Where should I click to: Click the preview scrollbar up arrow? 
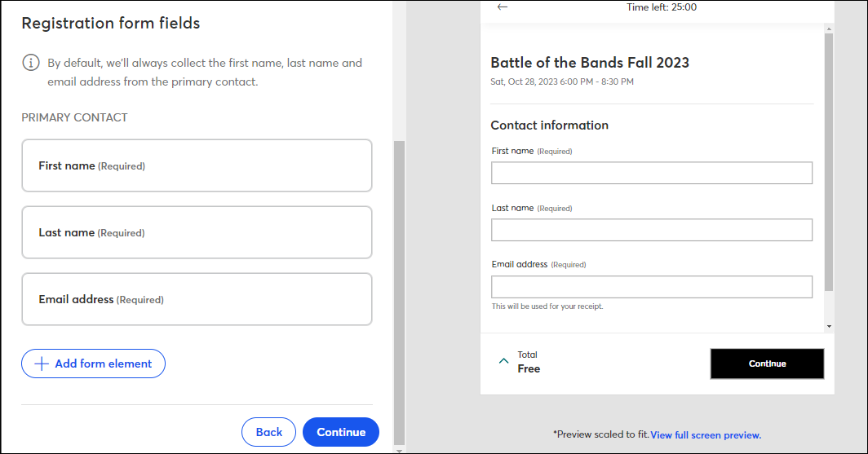(x=829, y=29)
